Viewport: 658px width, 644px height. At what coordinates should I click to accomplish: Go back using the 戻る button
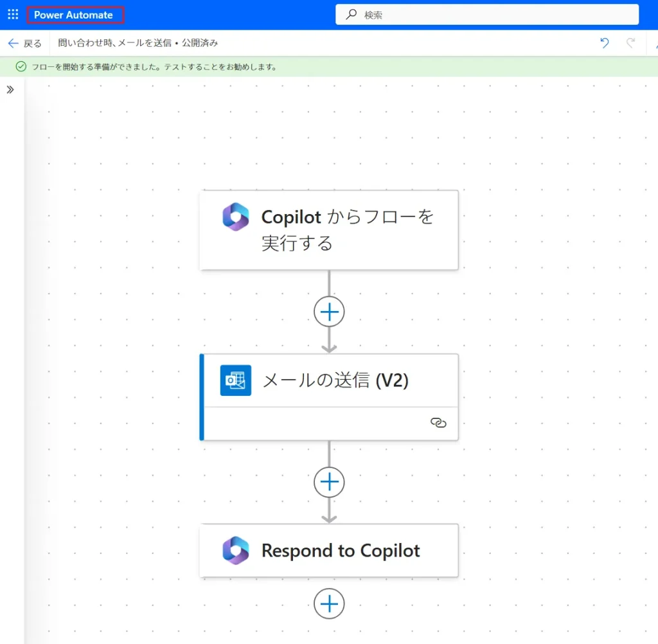(x=24, y=43)
